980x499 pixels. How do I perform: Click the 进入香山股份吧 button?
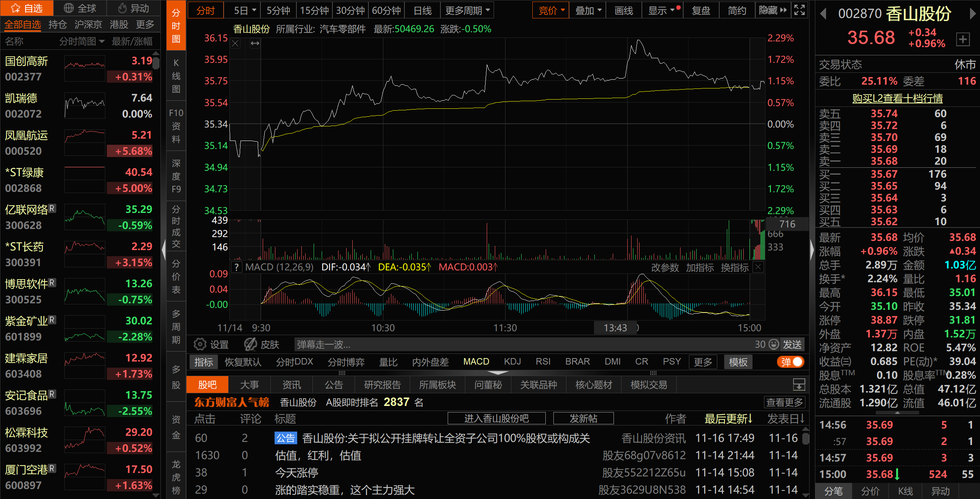click(x=496, y=419)
